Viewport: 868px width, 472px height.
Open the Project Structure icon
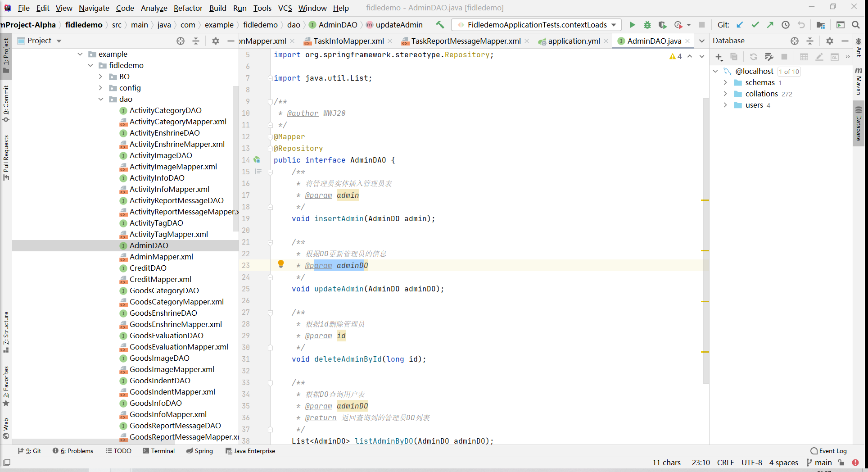point(821,25)
